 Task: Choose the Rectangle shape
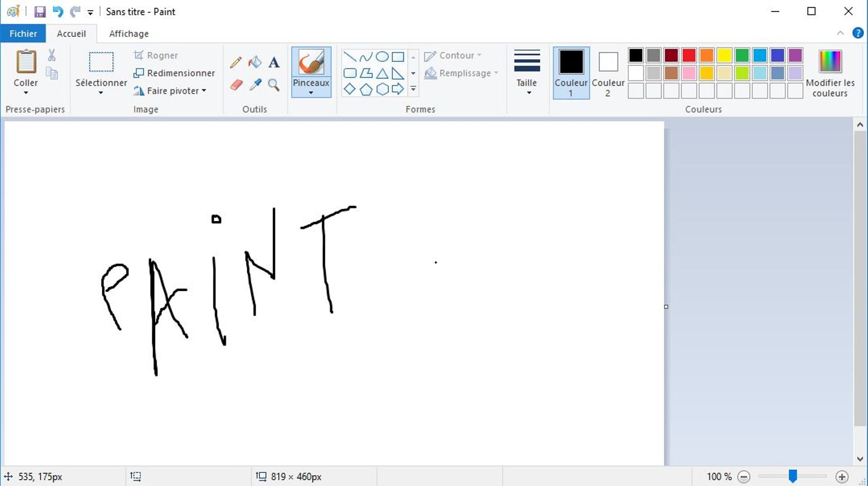398,56
